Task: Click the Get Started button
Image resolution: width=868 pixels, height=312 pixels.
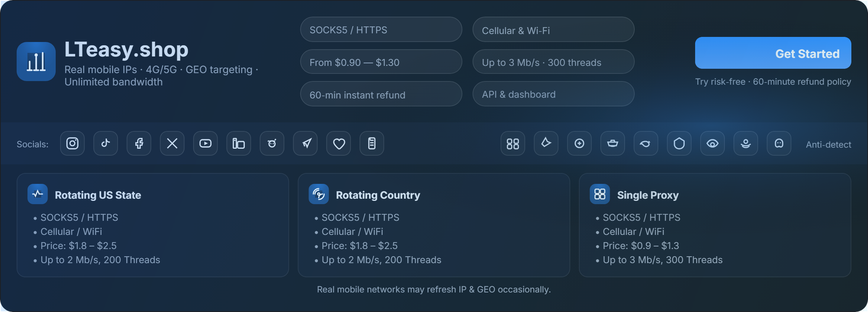Action: pyautogui.click(x=773, y=53)
